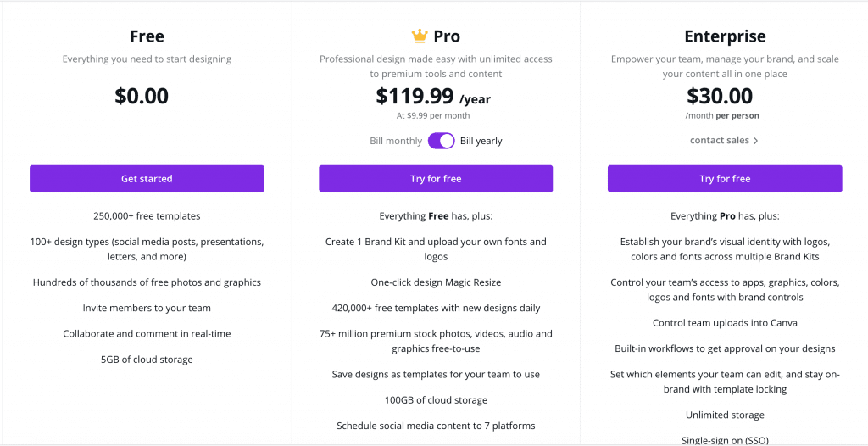Click the Single-sign on (SSO) feature

click(x=726, y=440)
